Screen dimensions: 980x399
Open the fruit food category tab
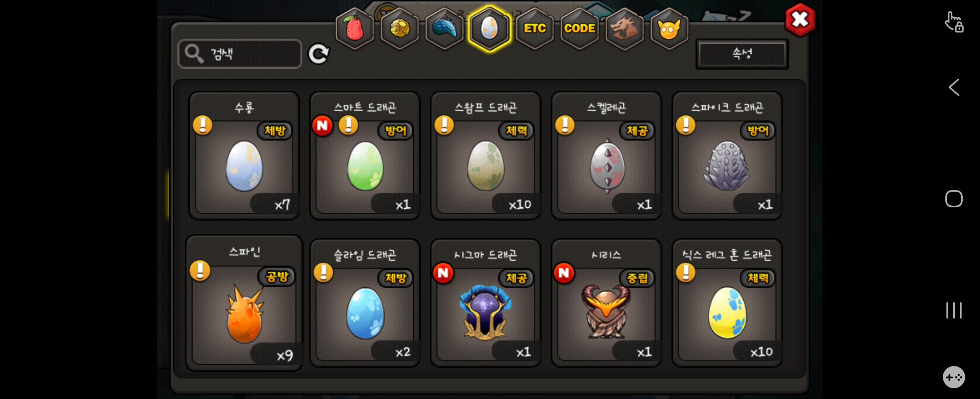pyautogui.click(x=355, y=28)
